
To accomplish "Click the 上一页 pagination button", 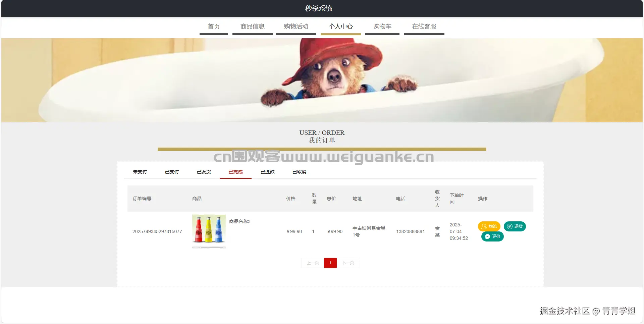I will [312, 263].
